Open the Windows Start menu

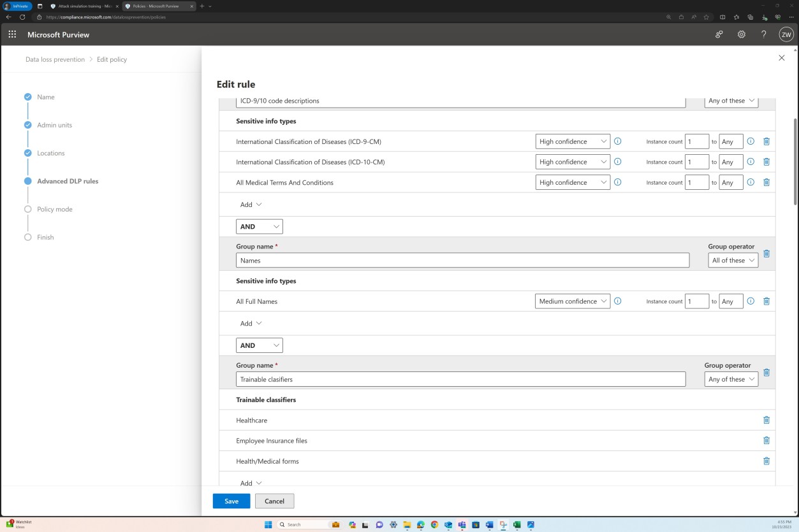tap(268, 524)
